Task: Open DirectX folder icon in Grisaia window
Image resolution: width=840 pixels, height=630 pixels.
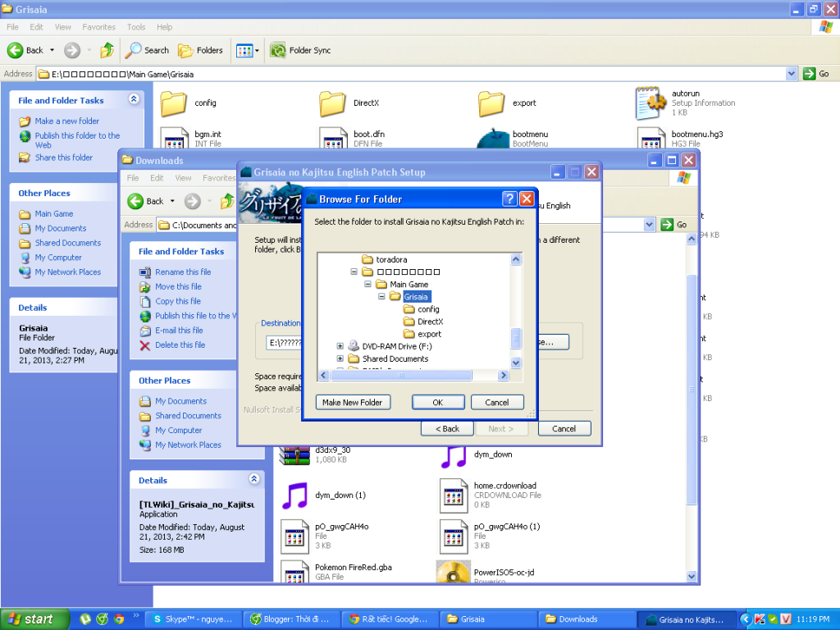Action: (332, 103)
